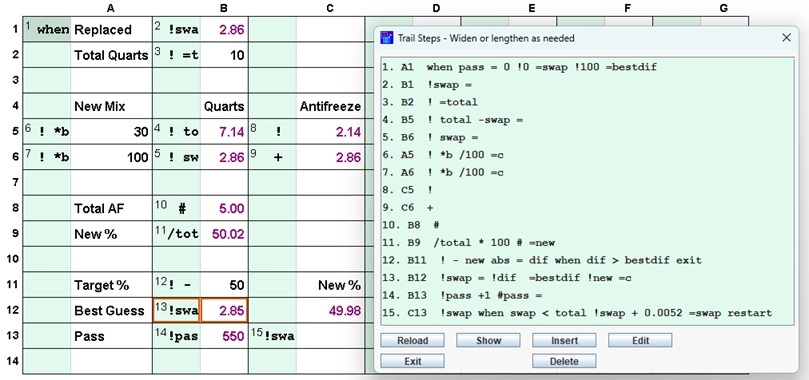The image size is (809, 380).
Task: Click the New % result 49.98
Action: (331, 310)
